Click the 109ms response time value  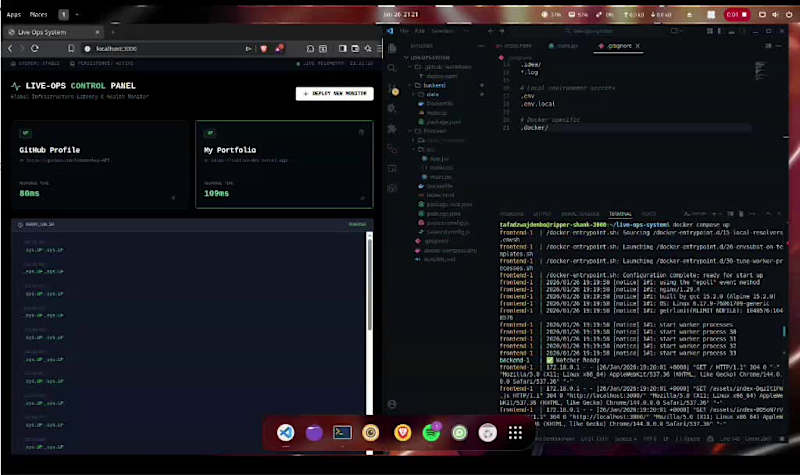(216, 193)
